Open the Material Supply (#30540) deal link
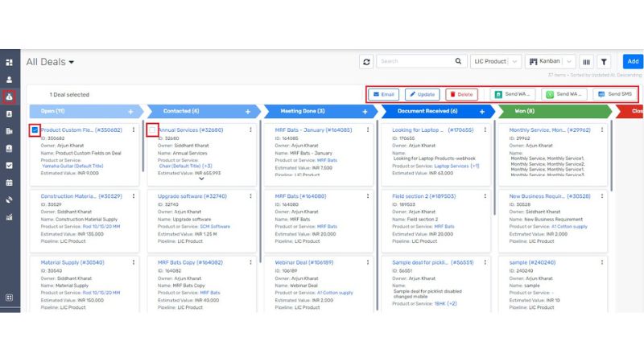 coord(72,262)
